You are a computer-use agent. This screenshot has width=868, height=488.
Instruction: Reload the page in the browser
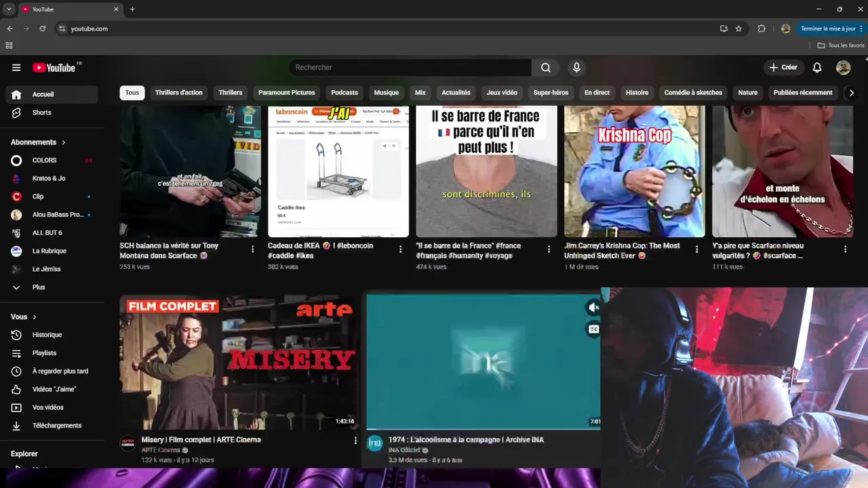tap(43, 28)
